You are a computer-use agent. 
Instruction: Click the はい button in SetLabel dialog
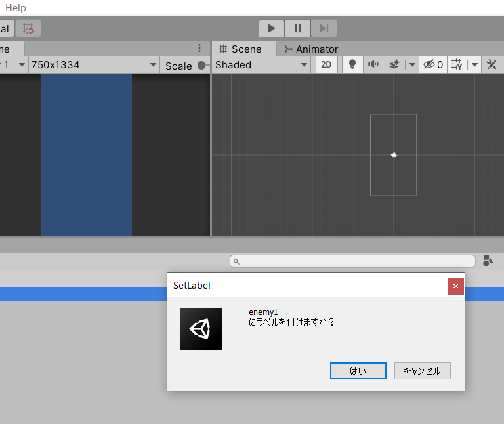(x=358, y=371)
